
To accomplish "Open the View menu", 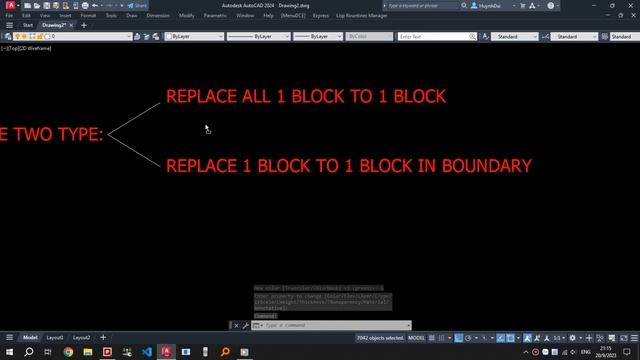I will pos(45,16).
